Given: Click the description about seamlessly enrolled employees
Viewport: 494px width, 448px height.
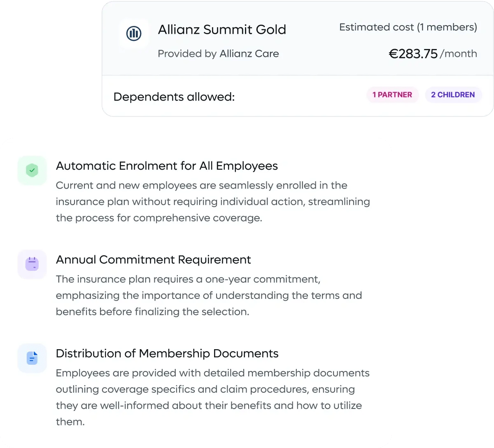Looking at the screenshot, I should [x=213, y=202].
